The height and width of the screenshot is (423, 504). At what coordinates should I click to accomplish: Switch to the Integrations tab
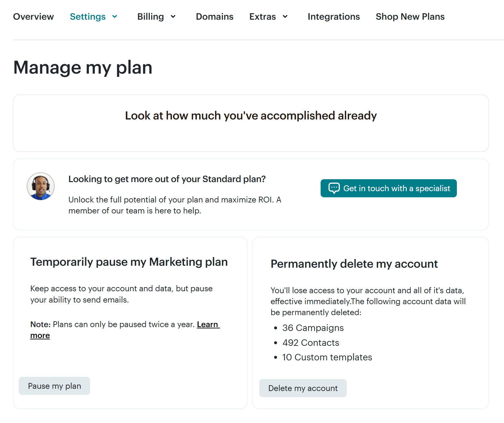click(334, 17)
